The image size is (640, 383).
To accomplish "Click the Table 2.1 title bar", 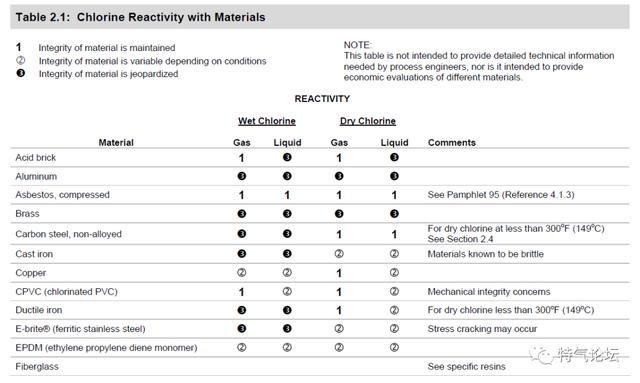I will (320, 17).
